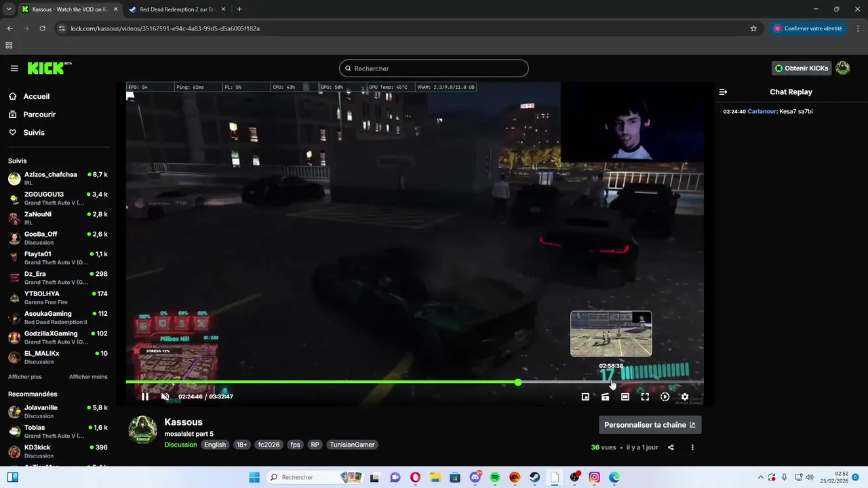Open video quality settings gear

click(685, 397)
